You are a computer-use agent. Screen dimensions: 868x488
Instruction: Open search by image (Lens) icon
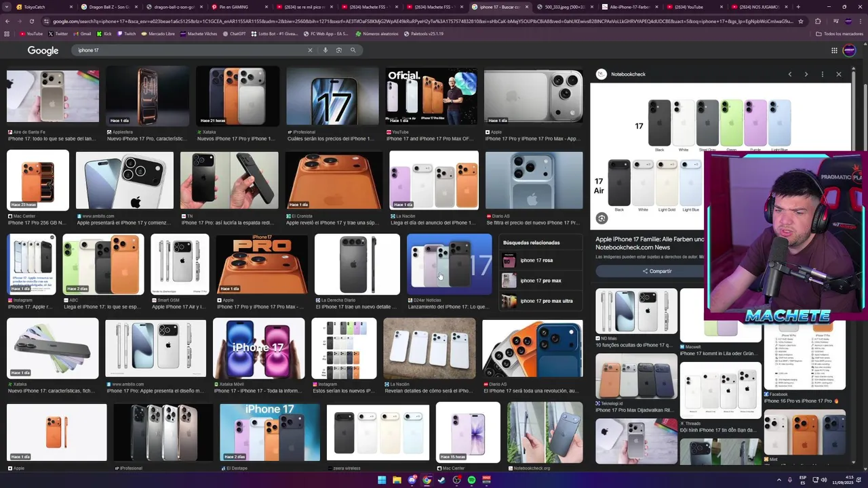339,50
